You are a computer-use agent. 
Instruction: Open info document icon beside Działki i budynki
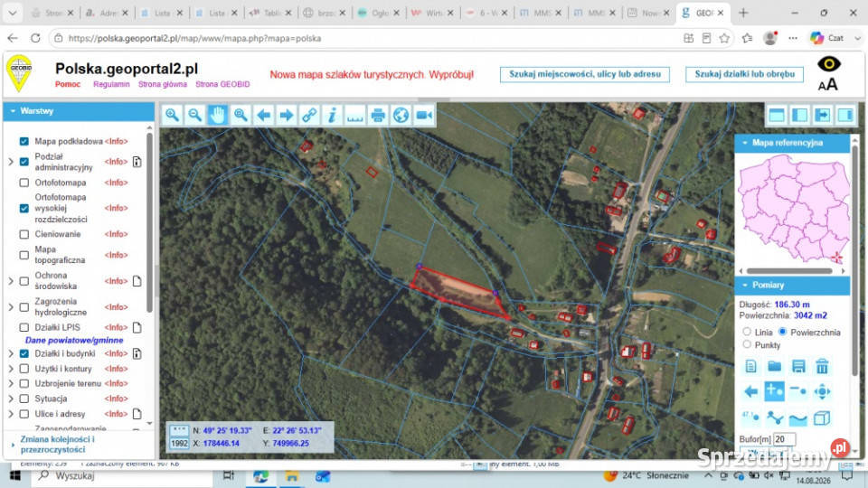(137, 353)
